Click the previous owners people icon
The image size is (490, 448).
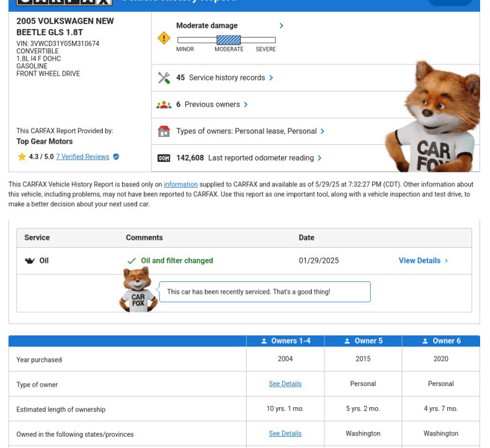(x=164, y=105)
